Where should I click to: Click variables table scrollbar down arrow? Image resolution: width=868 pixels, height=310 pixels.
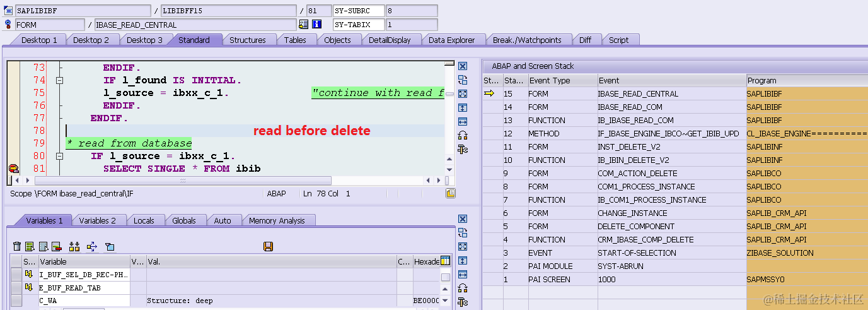click(446, 301)
